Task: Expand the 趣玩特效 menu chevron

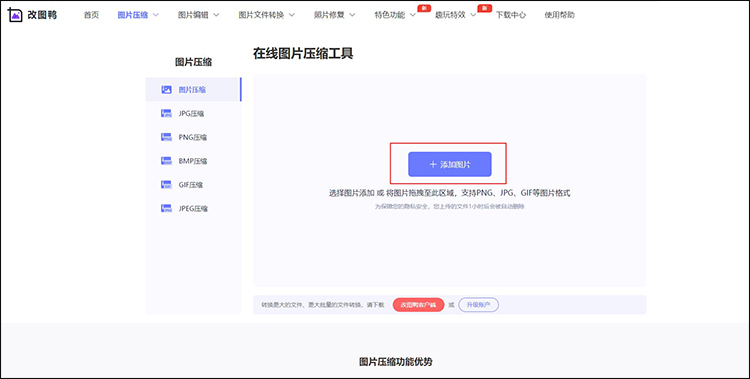Action: [x=473, y=15]
